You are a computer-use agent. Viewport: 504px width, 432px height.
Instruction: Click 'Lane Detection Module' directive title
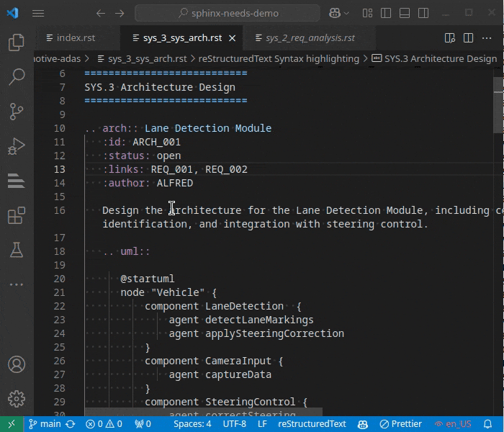coord(208,128)
